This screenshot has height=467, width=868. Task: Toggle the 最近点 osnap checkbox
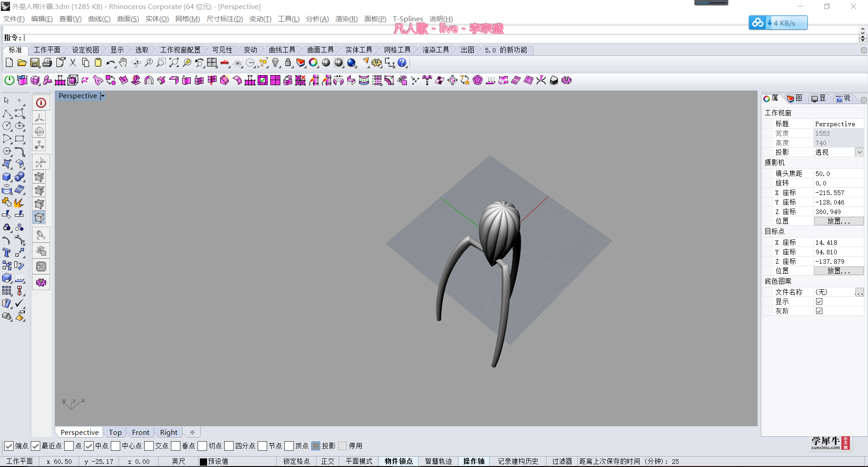(x=35, y=446)
